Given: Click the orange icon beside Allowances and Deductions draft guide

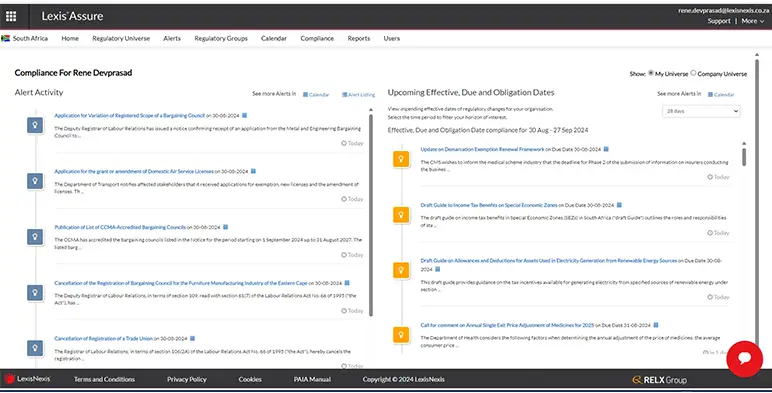Looking at the screenshot, I should click(401, 270).
